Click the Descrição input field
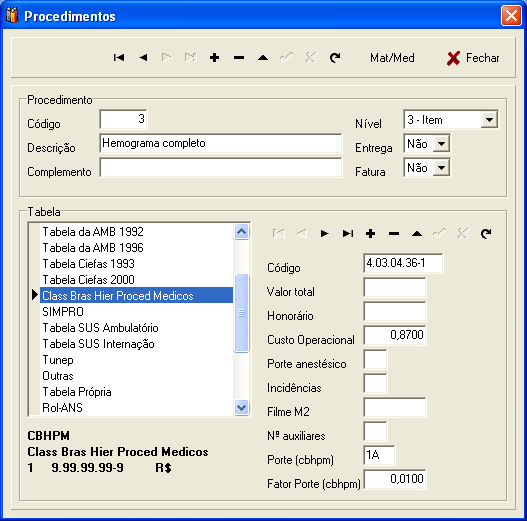Screen dimensions: 527x521 pyautogui.click(x=221, y=144)
